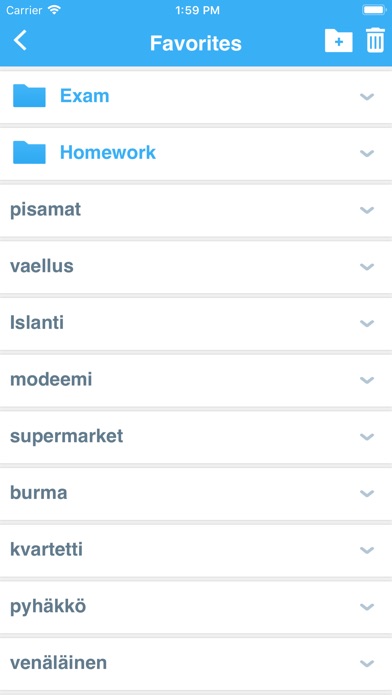The height and width of the screenshot is (696, 392).
Task: Expand the modeemi entry chevron
Action: pyautogui.click(x=367, y=380)
